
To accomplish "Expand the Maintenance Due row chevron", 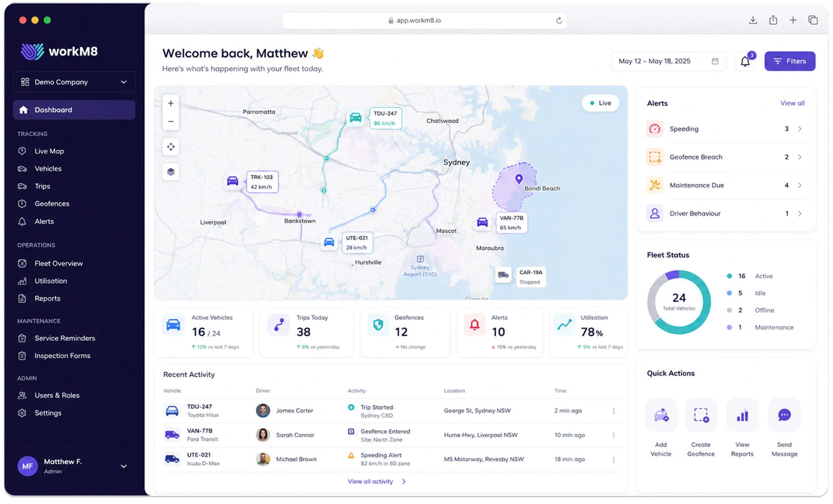I will point(799,185).
